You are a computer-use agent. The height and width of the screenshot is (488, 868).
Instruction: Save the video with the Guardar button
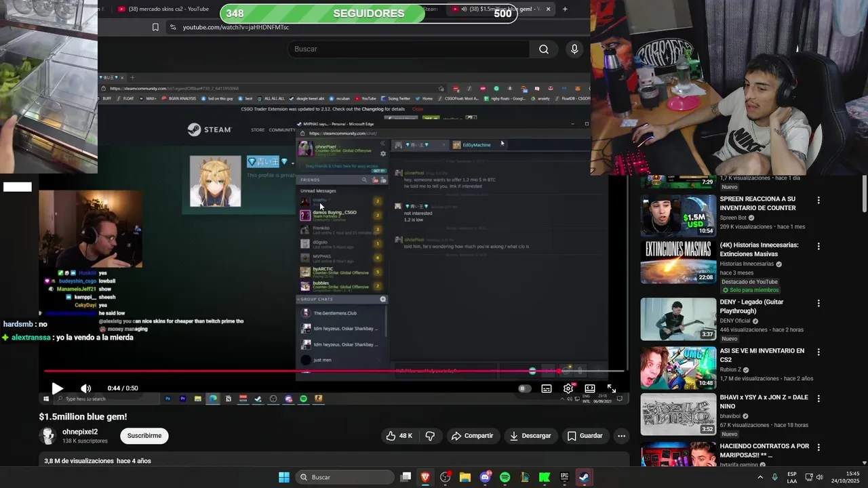pyautogui.click(x=585, y=436)
